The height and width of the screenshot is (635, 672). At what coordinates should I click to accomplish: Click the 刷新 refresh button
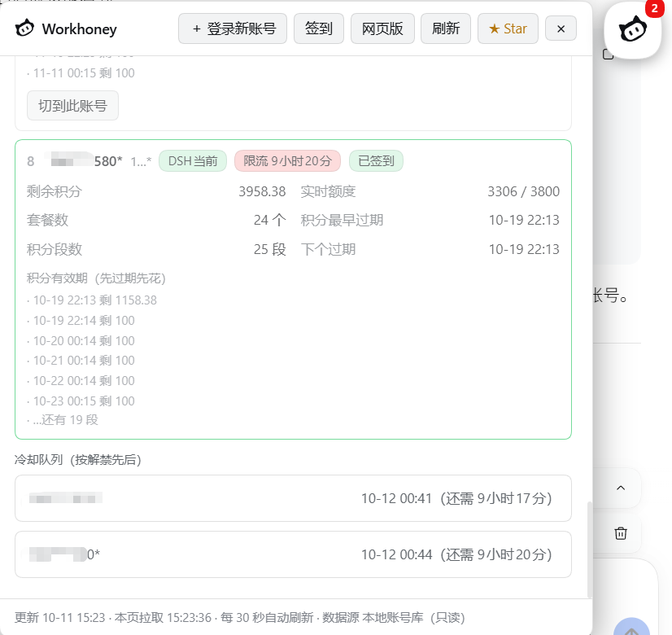point(446,28)
